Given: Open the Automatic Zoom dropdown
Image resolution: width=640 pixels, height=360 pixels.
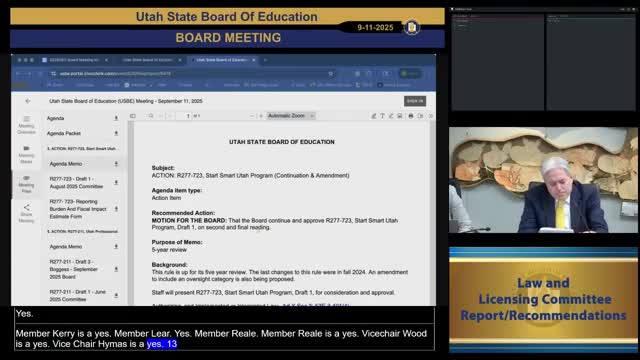Looking at the screenshot, I should pos(291,116).
